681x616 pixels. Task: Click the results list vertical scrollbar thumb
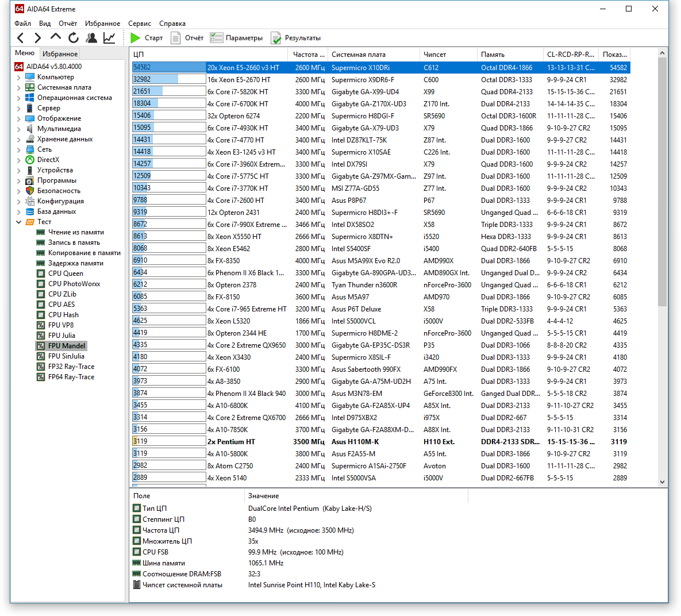662,183
